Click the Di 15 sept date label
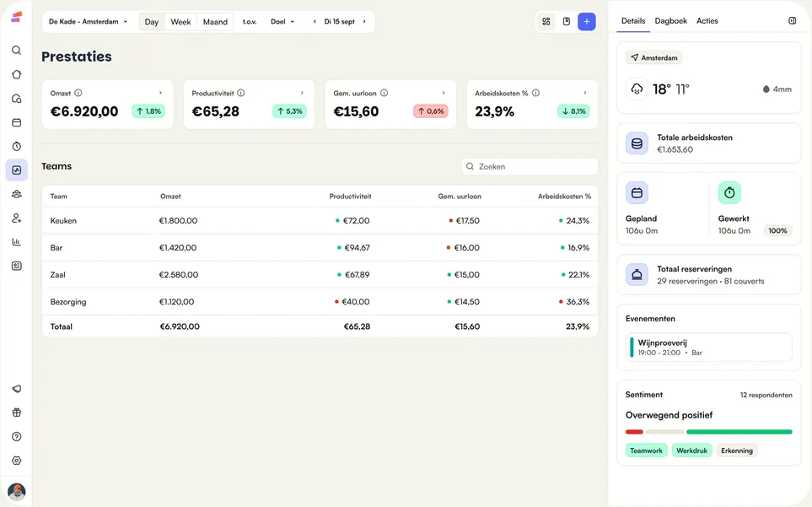The image size is (812, 507). (339, 22)
